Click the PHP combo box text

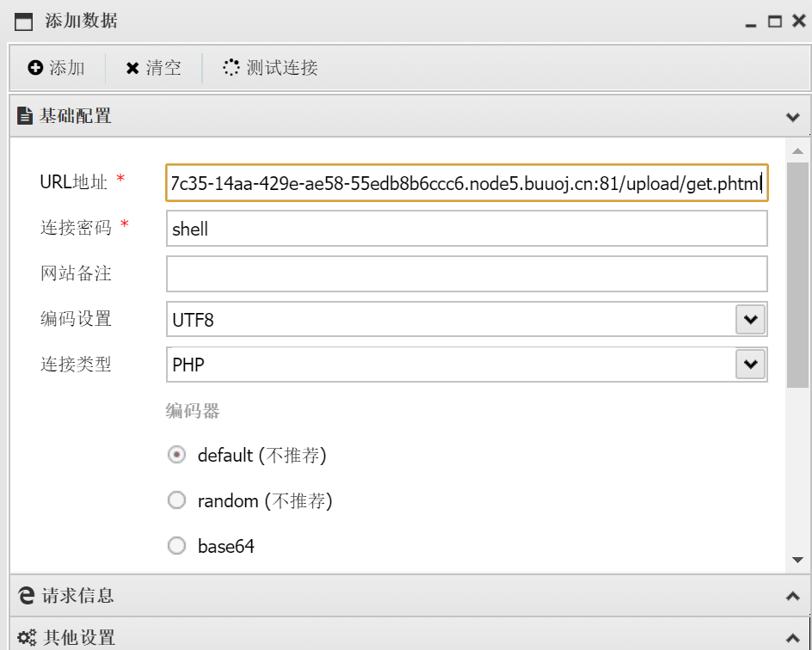pos(188,365)
